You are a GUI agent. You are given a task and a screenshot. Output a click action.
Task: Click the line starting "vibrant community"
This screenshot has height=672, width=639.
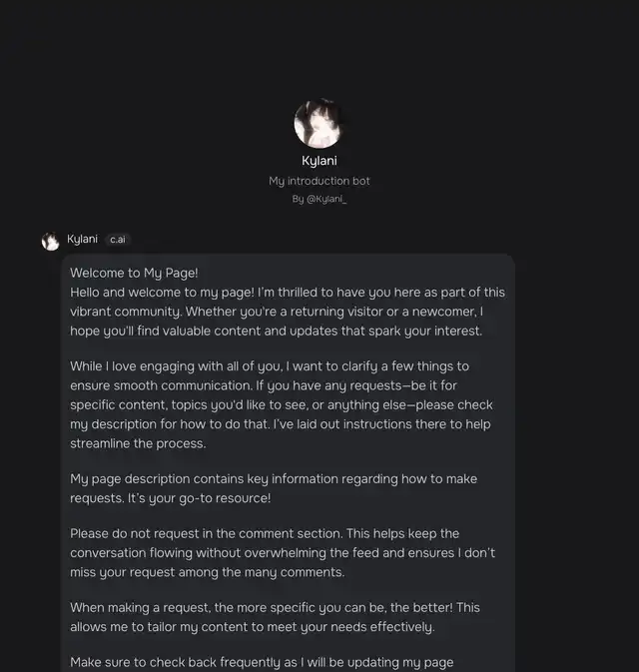point(277,312)
